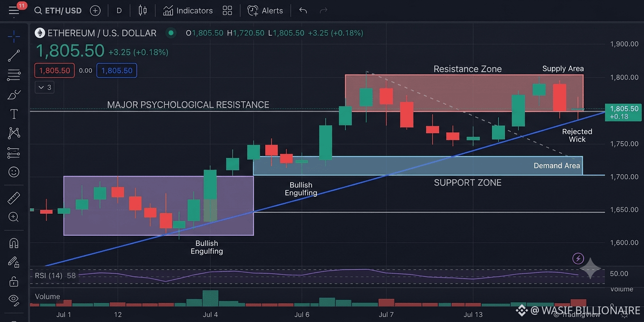Image resolution: width=644 pixels, height=322 pixels.
Task: Open the ETH/USD symbol search
Action: click(x=58, y=10)
